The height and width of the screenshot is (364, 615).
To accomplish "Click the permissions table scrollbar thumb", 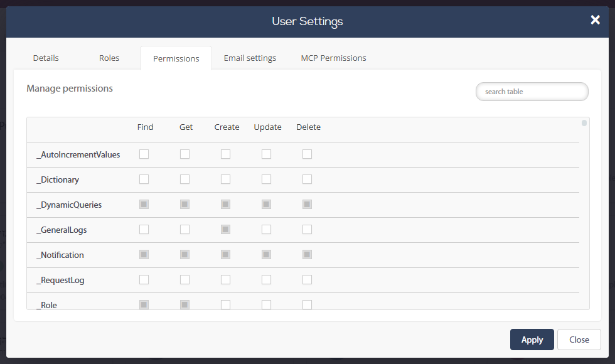I will (584, 123).
